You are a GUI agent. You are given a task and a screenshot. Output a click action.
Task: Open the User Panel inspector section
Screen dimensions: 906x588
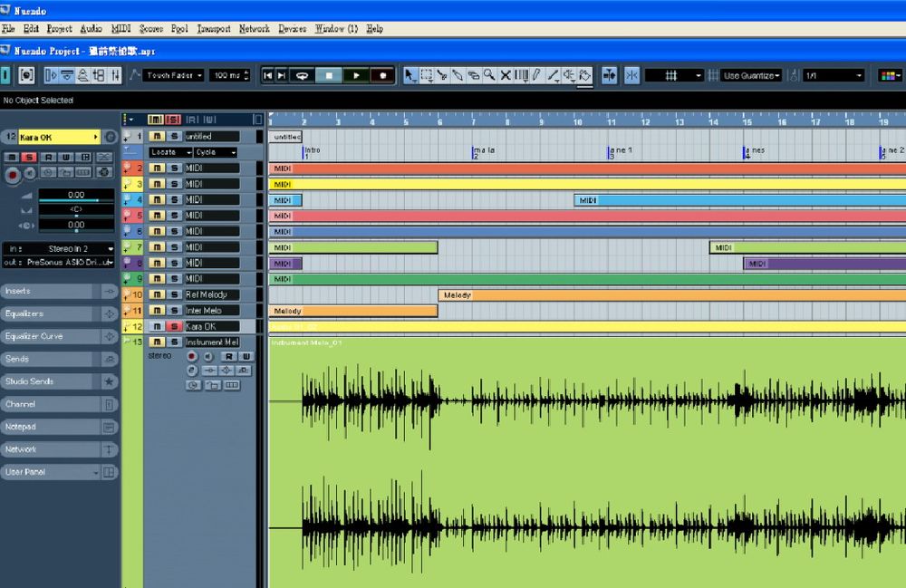(x=60, y=472)
